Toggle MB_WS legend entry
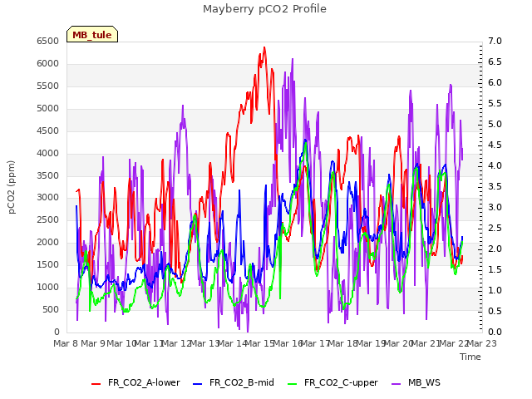532x399 pixels. click(416, 382)
